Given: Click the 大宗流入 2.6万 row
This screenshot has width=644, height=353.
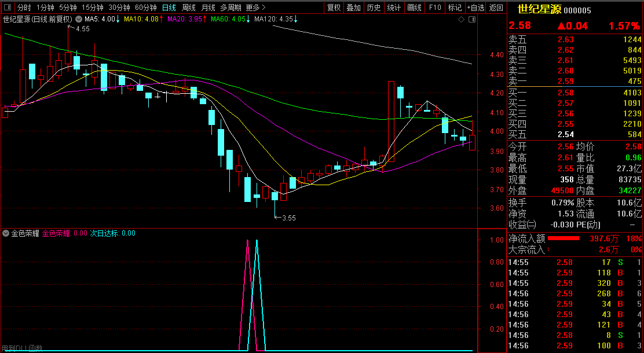Looking at the screenshot, I should pos(575,249).
